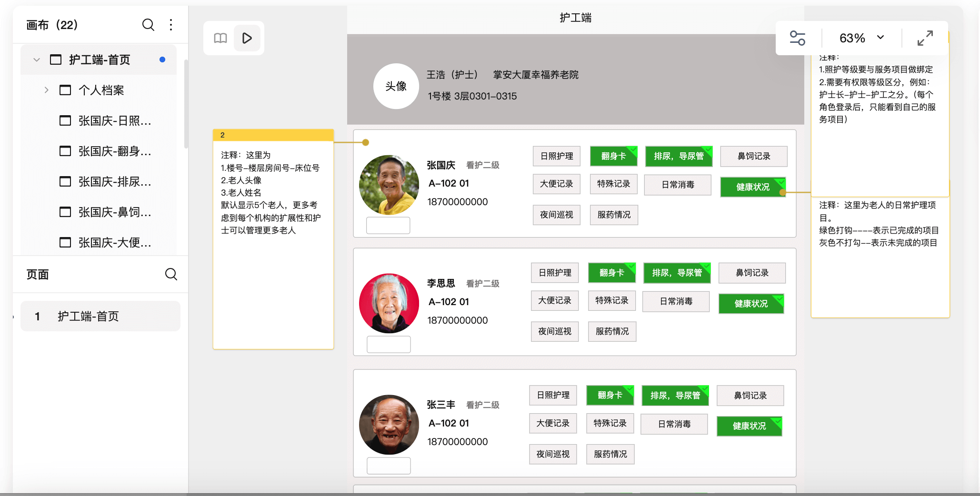
Task: Click 健康状况 button for 张国庆
Action: click(753, 187)
